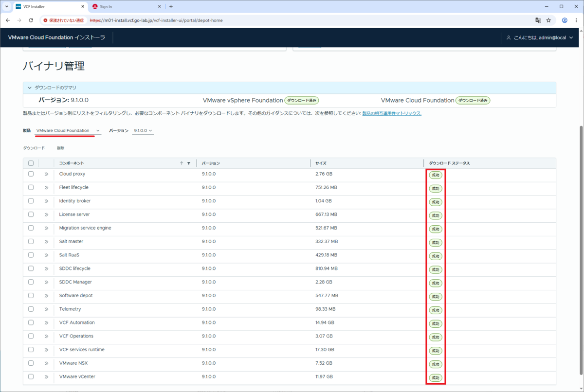Click the Size column header
Image resolution: width=584 pixels, height=392 pixels.
[321, 163]
